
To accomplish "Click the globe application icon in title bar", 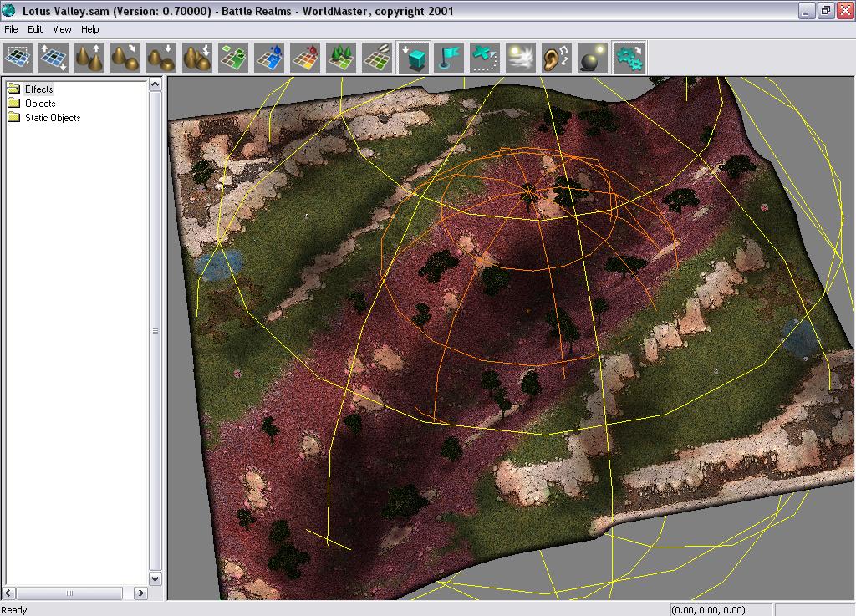I will click(x=8, y=10).
